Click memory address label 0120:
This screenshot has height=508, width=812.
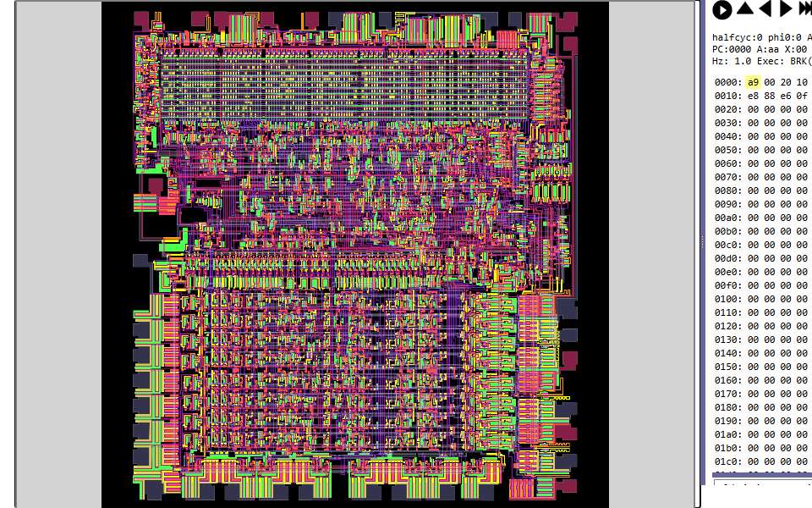tap(728, 326)
